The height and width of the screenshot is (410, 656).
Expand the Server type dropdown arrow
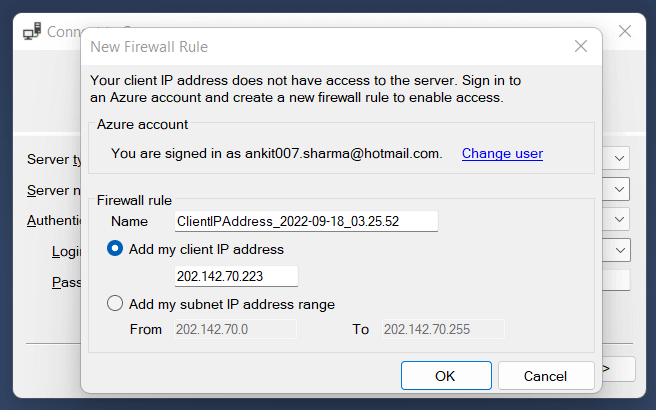[620, 158]
